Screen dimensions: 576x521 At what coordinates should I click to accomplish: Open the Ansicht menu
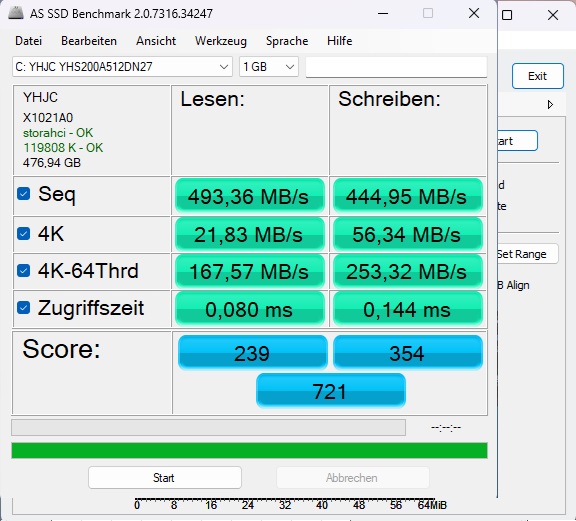156,41
